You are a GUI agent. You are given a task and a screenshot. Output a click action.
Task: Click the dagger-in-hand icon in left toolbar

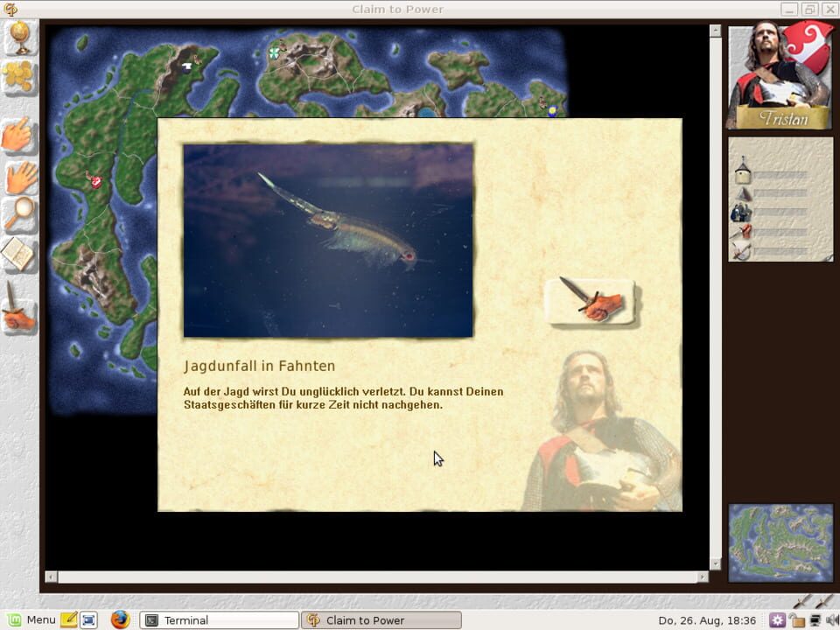17,308
